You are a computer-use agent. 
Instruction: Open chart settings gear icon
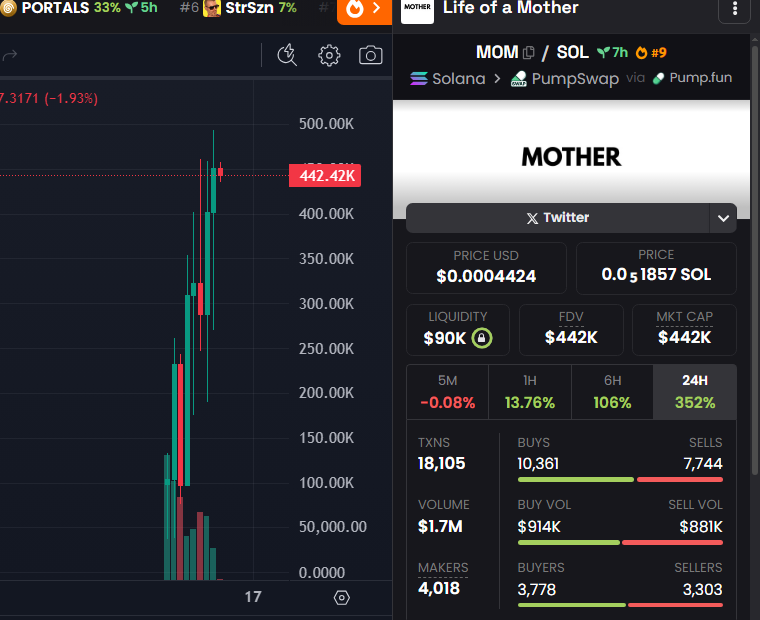pyautogui.click(x=329, y=55)
